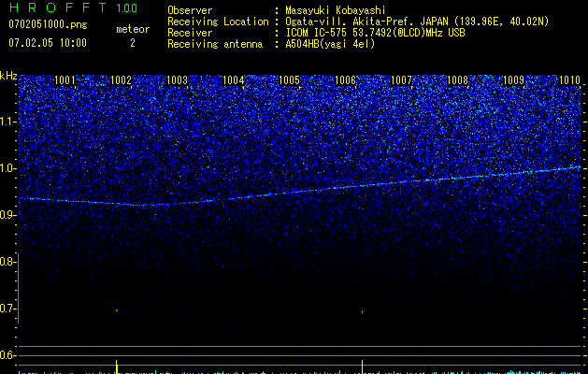Click the yellow meteor spike near 1002
Image resolution: width=588 pixels, height=374 pixels.
117,367
